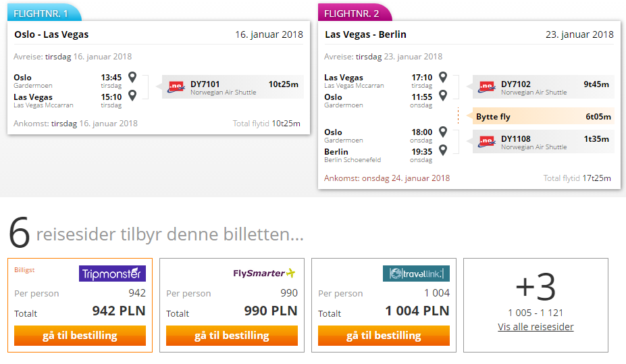Click the Bytte fly layover bar
This screenshot has width=626, height=364.
click(544, 117)
